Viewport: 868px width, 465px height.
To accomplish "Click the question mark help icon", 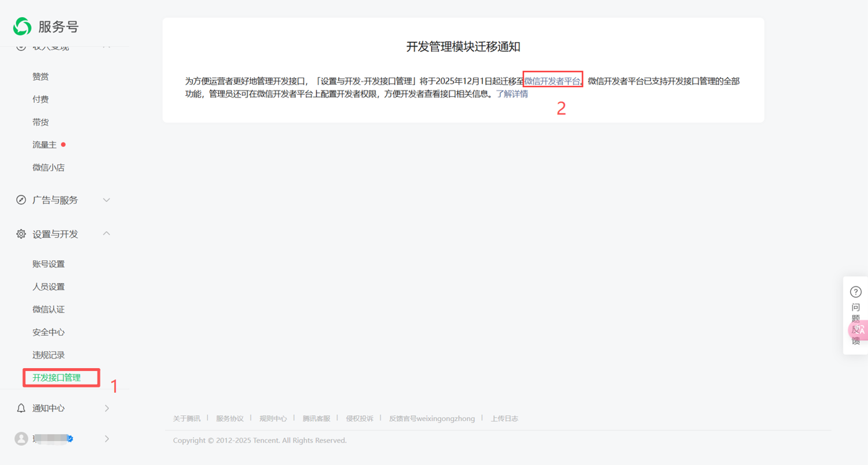I will pyautogui.click(x=856, y=292).
